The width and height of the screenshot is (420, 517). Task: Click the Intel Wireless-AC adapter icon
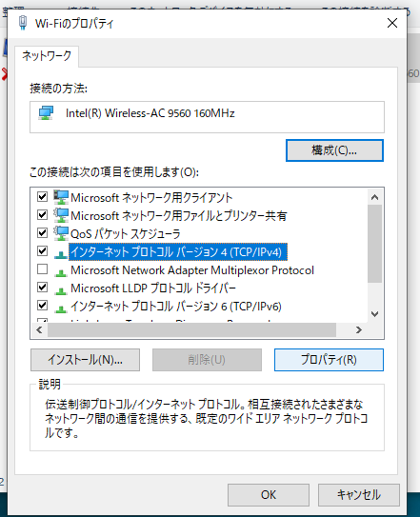click(46, 113)
